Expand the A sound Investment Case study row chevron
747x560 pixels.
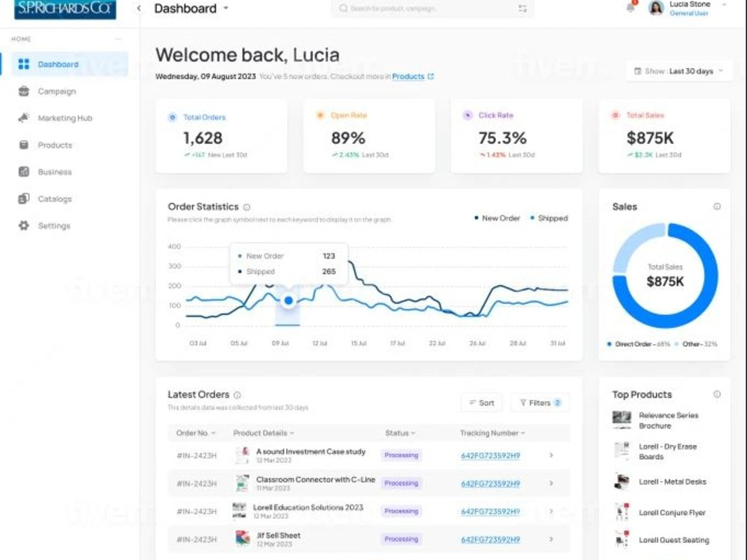point(551,455)
